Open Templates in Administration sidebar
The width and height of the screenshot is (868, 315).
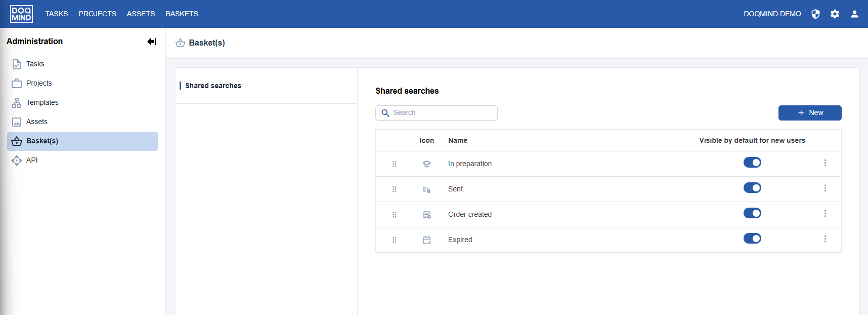pyautogui.click(x=42, y=102)
